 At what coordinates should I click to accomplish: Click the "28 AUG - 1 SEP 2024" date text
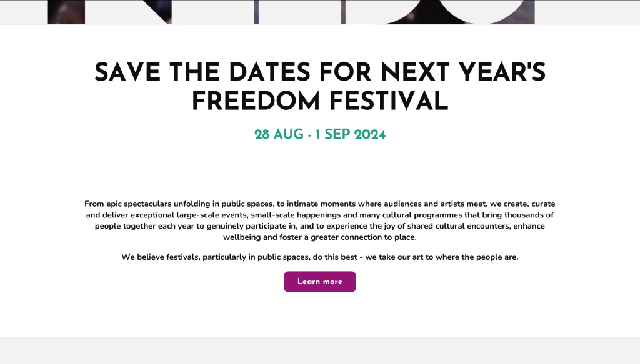click(x=319, y=135)
